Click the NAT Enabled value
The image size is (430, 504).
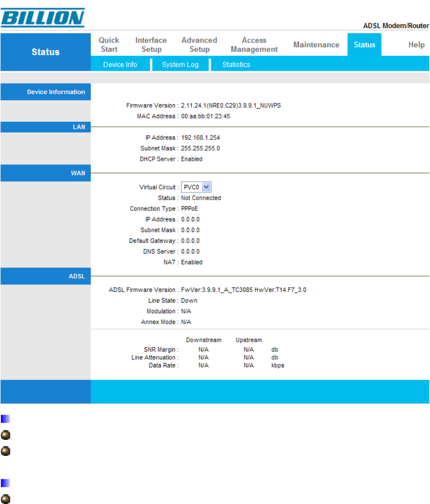click(x=191, y=262)
